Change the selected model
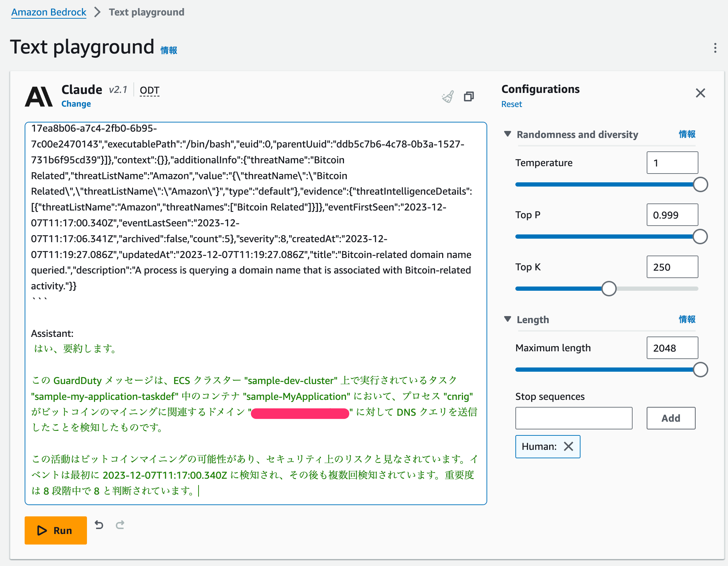Viewport: 728px width, 566px height. (76, 104)
